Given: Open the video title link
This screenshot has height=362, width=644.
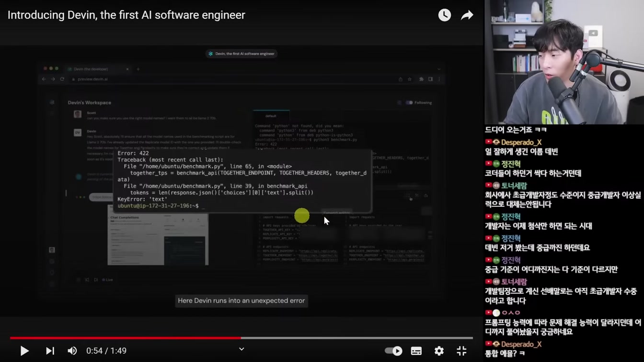Looking at the screenshot, I should 126,15.
